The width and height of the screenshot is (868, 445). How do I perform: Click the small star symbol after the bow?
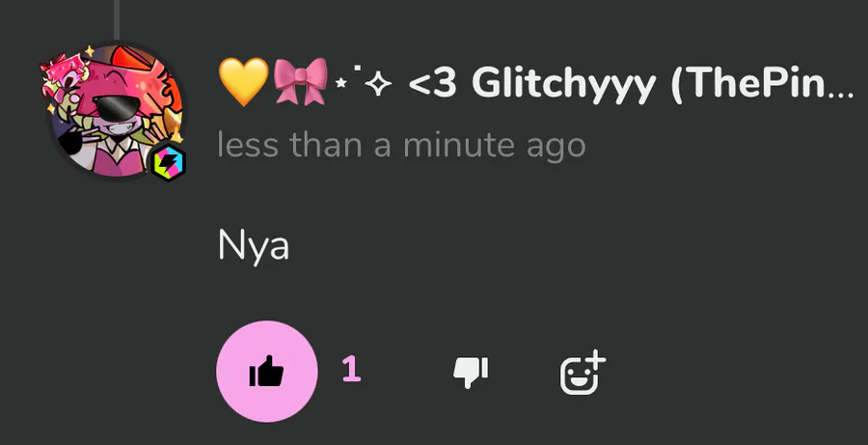click(341, 83)
